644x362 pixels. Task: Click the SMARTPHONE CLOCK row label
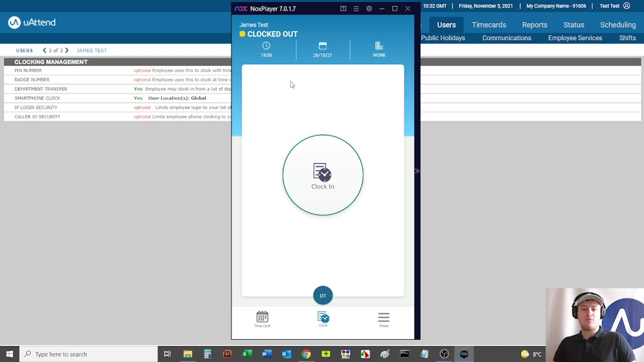point(37,98)
